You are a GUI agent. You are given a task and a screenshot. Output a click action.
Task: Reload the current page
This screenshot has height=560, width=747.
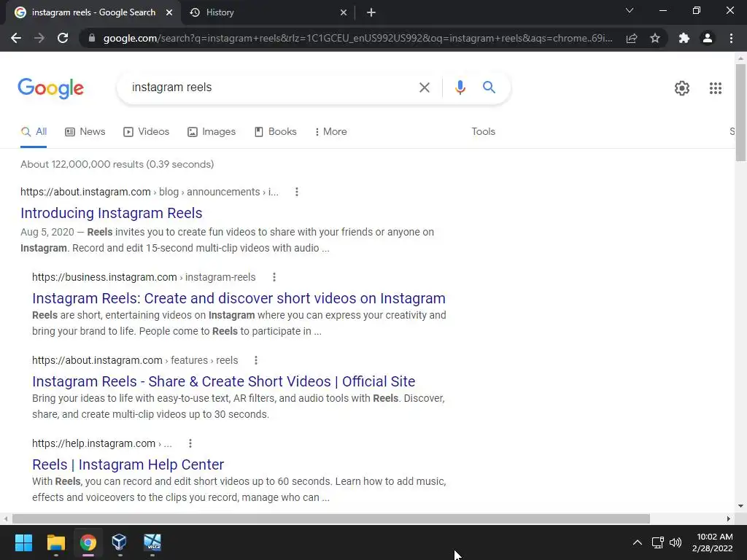pyautogui.click(x=63, y=38)
